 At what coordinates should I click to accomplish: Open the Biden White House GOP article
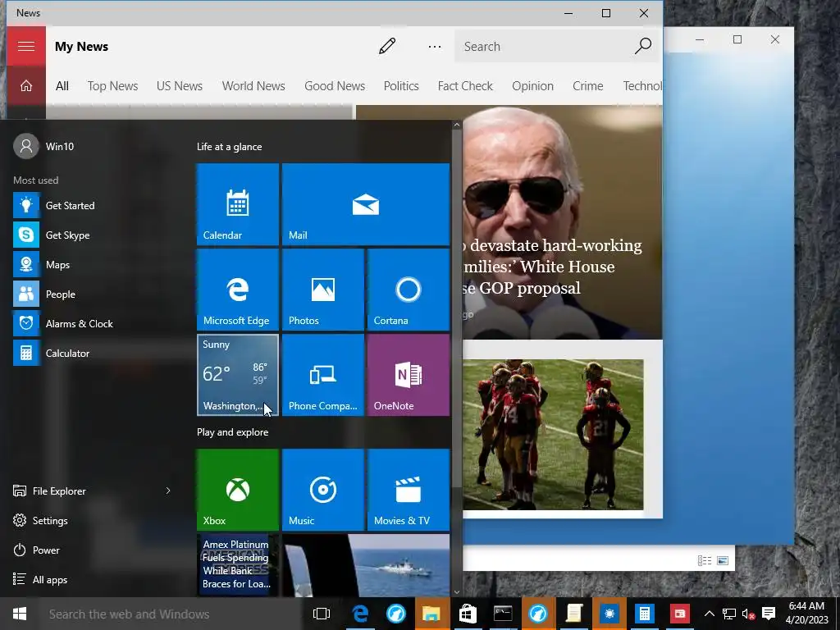[563, 221]
